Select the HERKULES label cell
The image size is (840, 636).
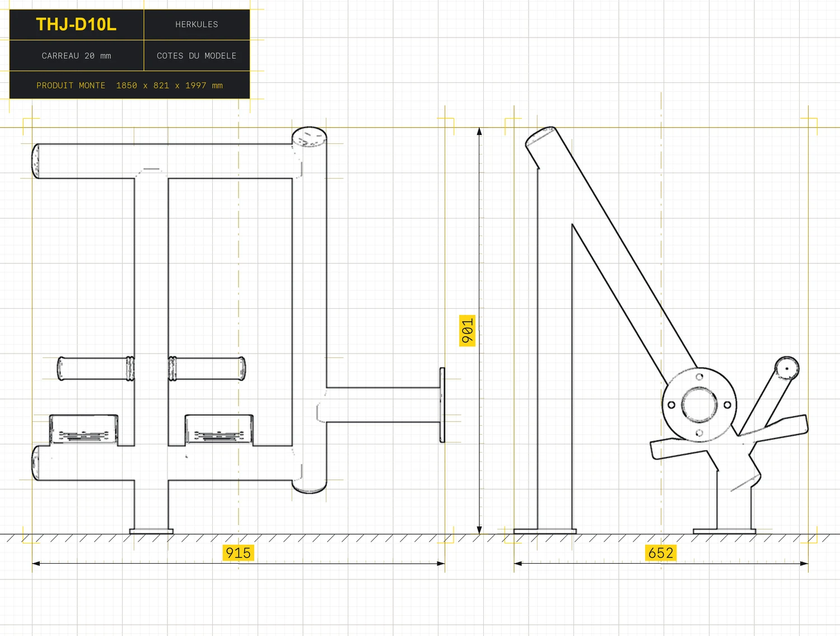tap(197, 25)
